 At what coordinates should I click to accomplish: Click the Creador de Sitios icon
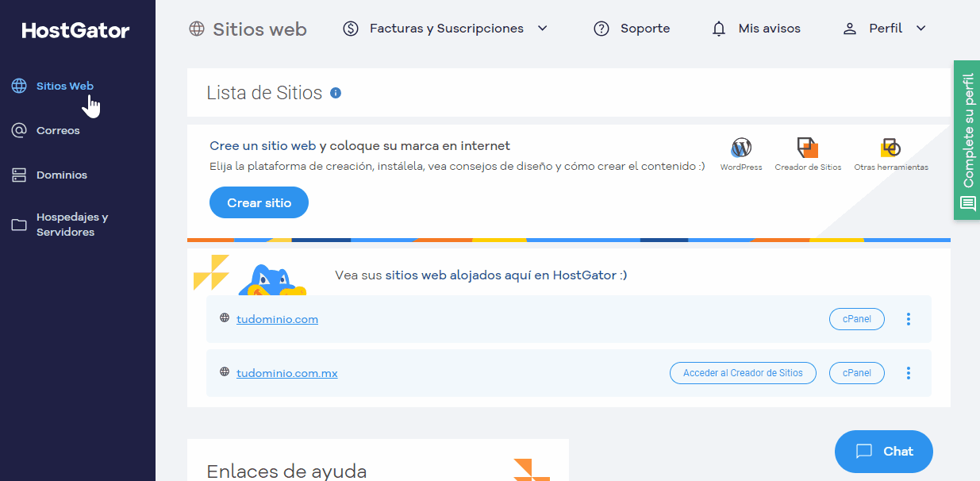tap(807, 148)
